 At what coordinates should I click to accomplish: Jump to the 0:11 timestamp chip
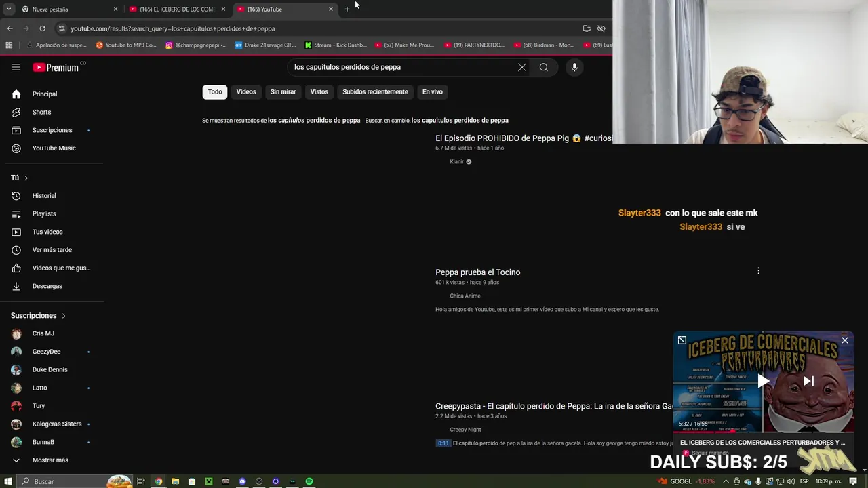click(443, 443)
